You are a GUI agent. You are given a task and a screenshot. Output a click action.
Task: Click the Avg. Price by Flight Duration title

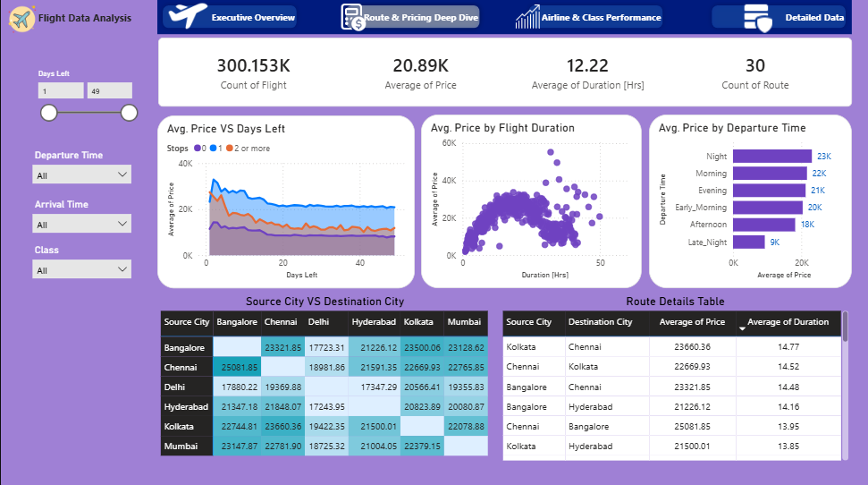[502, 128]
